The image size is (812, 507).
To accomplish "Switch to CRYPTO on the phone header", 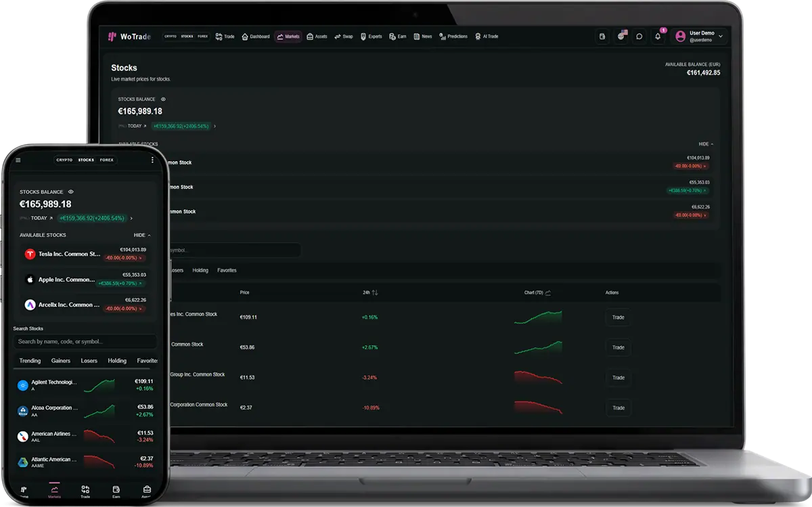I will 65,160.
